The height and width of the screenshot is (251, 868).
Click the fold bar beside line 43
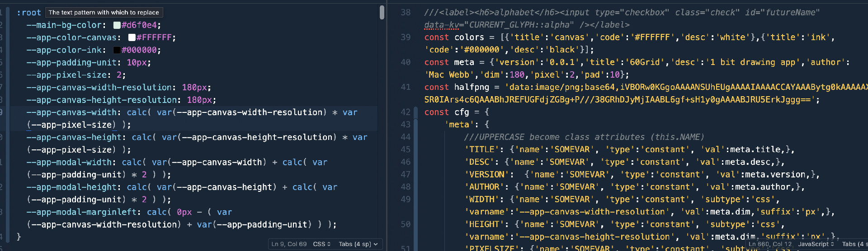[x=416, y=125]
